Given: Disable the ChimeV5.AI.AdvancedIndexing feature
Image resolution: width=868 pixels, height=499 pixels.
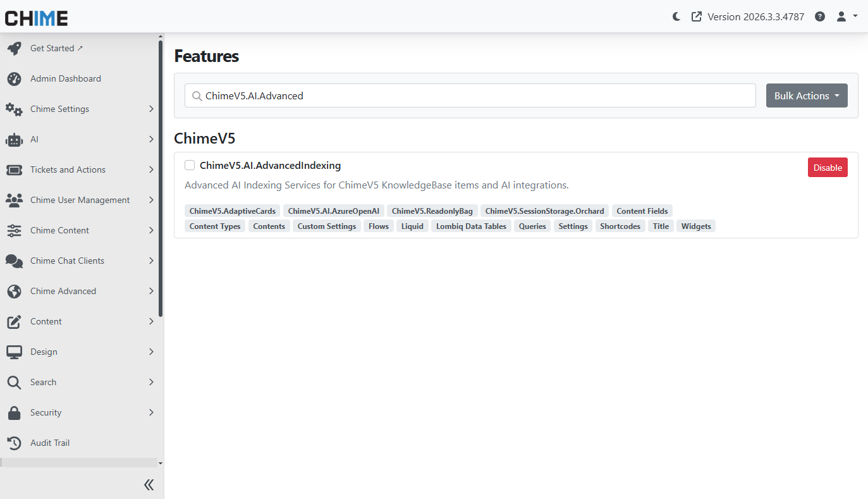Looking at the screenshot, I should point(827,168).
